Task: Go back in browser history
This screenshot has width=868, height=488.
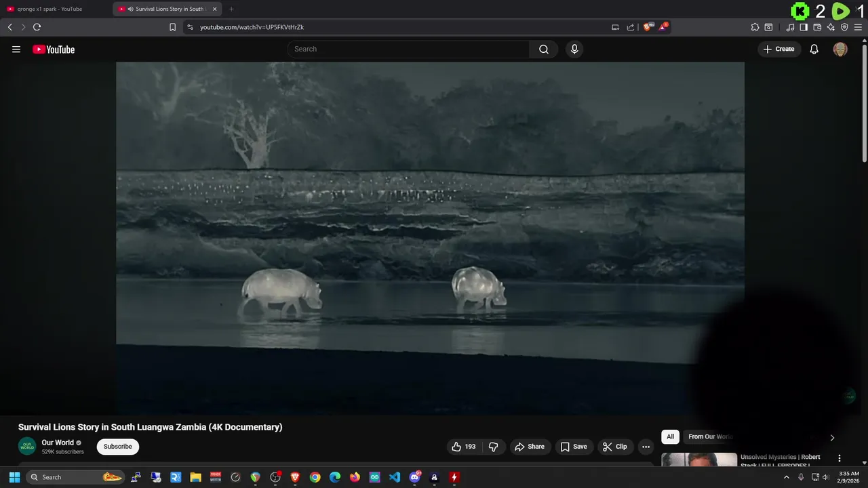Action: pyautogui.click(x=9, y=27)
